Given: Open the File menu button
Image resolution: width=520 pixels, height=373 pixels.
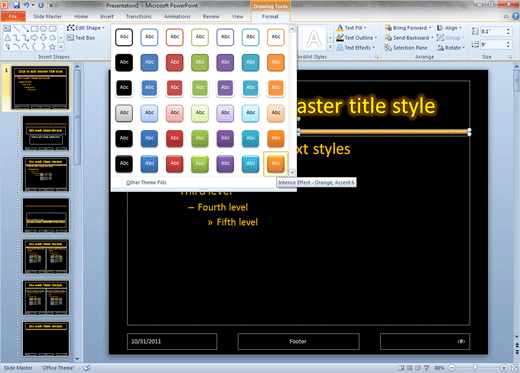Looking at the screenshot, I should point(13,16).
